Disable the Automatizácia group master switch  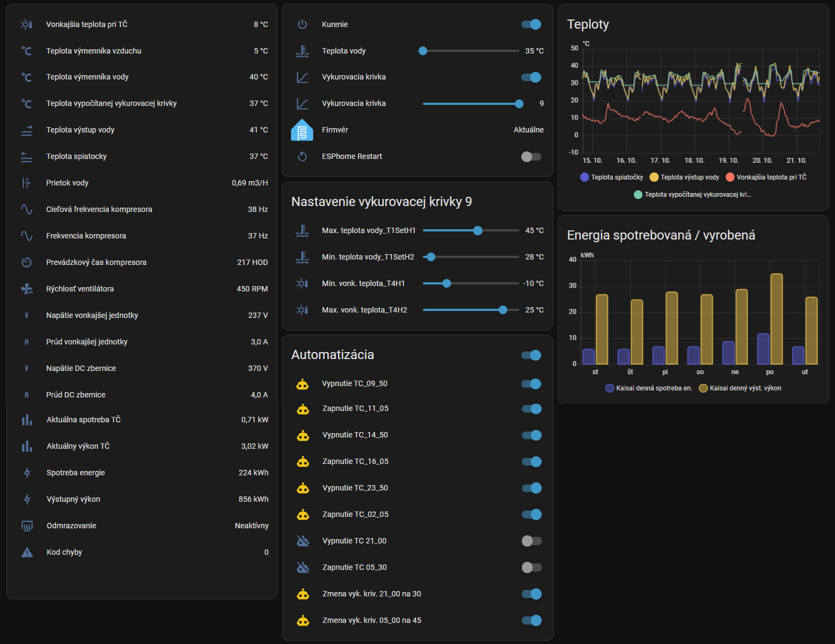tap(531, 355)
